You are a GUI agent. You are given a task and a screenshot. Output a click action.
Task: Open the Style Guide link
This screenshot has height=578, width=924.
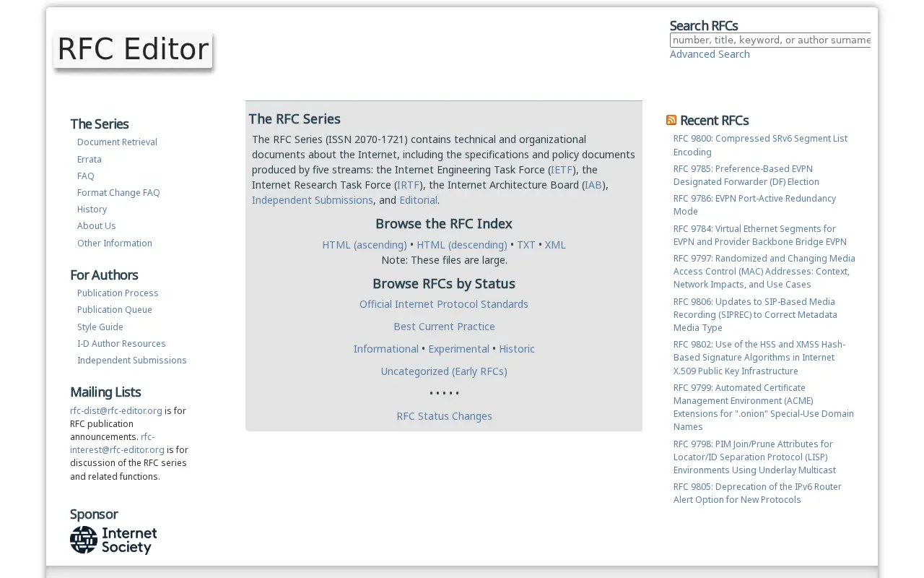tap(100, 327)
